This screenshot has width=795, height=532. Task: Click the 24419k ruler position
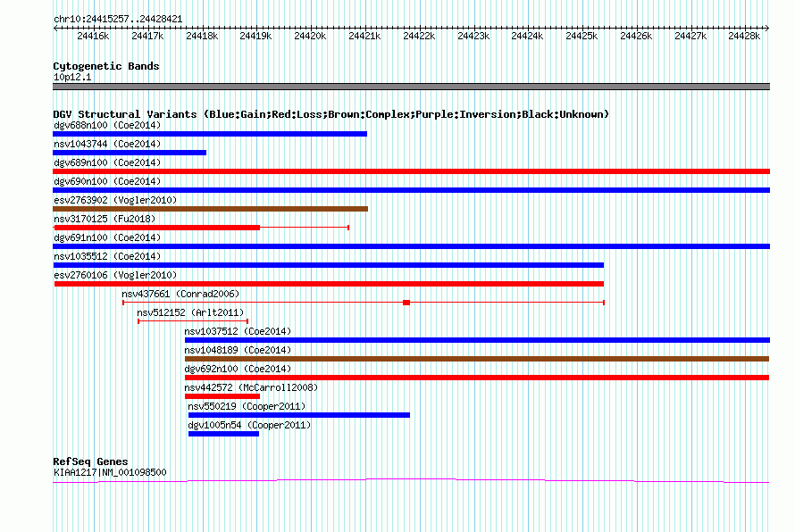point(255,36)
